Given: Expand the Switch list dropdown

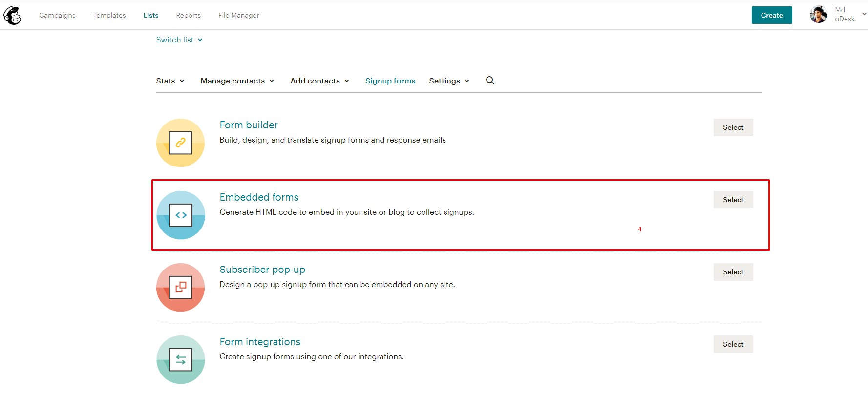Looking at the screenshot, I should [x=179, y=40].
